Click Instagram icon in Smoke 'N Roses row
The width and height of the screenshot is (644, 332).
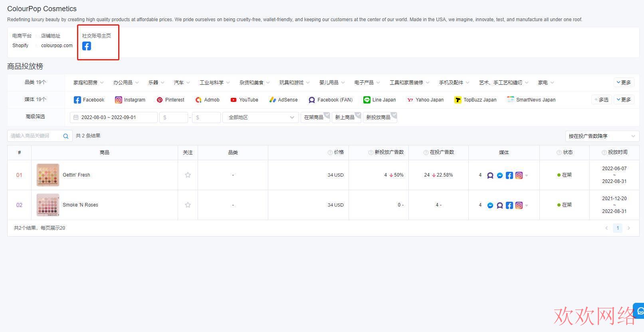519,205
